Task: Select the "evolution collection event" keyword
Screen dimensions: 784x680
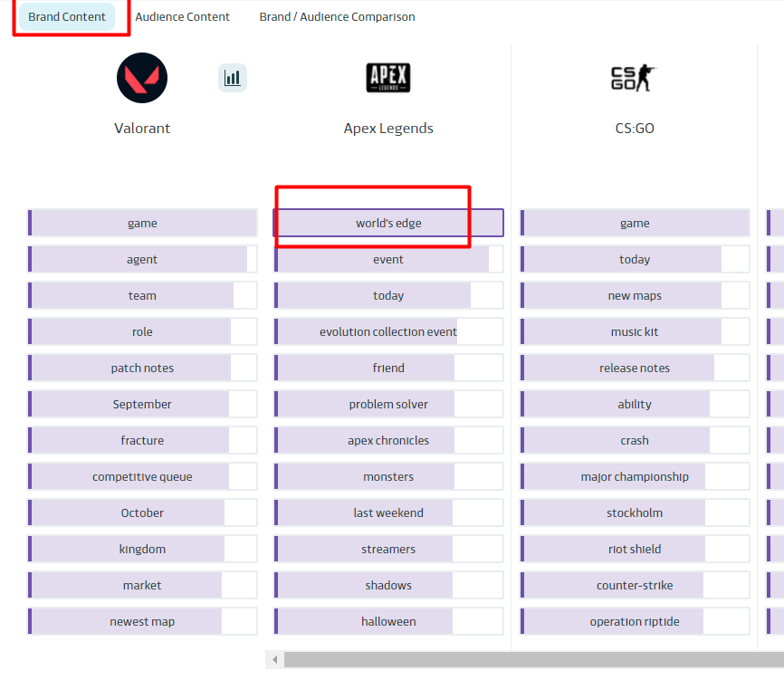Action: (x=388, y=331)
